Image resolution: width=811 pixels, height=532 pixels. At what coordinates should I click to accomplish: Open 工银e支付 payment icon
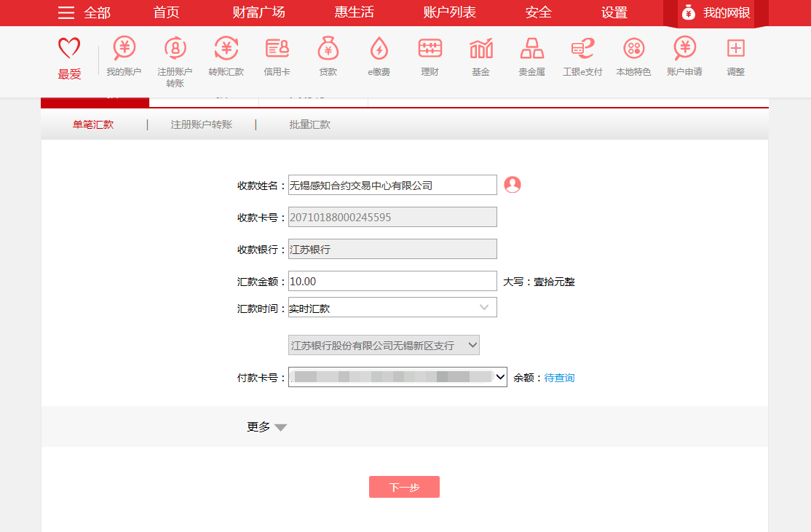pos(583,48)
